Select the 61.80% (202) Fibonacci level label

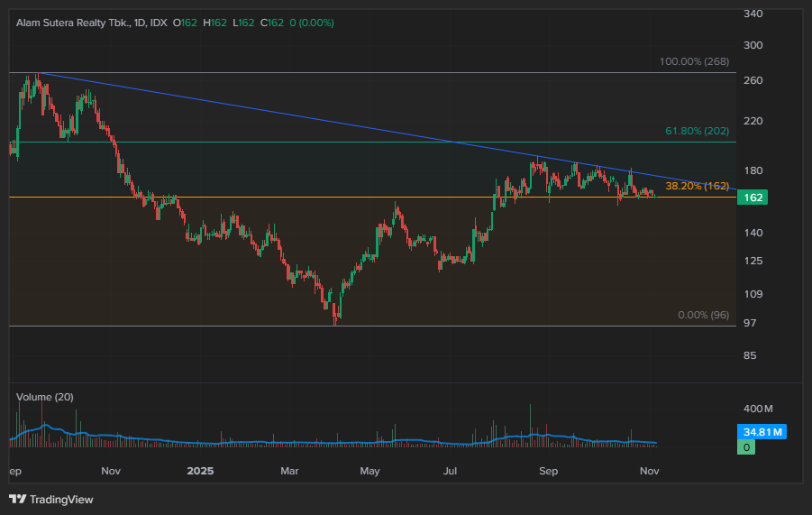(698, 132)
